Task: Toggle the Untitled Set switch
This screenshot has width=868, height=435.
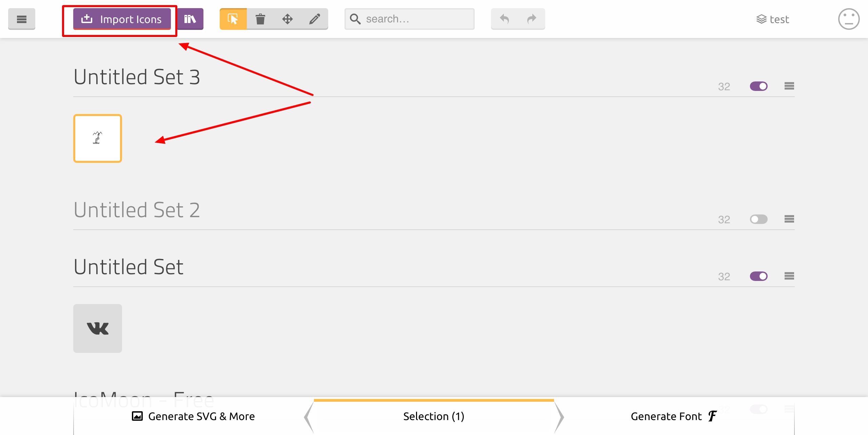Action: [x=758, y=276]
